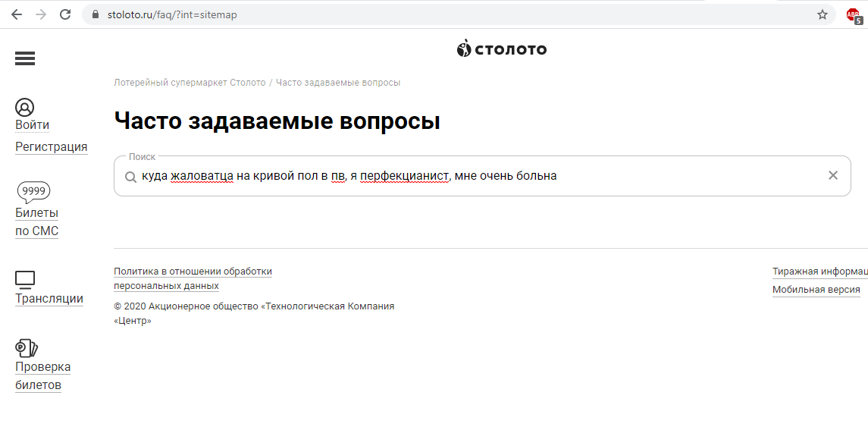Image resolution: width=868 pixels, height=427 pixels.
Task: Click the © 2020 Акционерное общество text
Action: coord(254,313)
